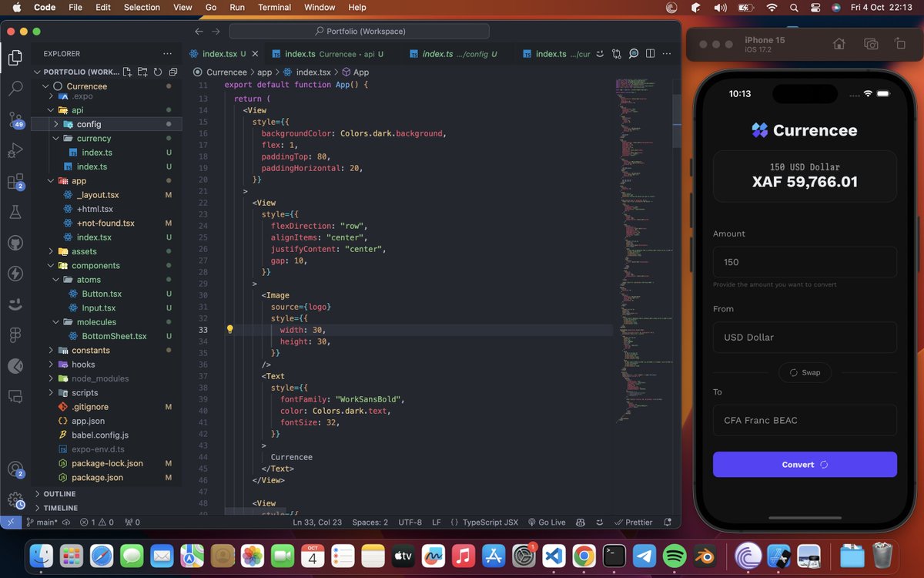Tap the From field USD Dollar
The width and height of the screenshot is (924, 578).
[805, 337]
